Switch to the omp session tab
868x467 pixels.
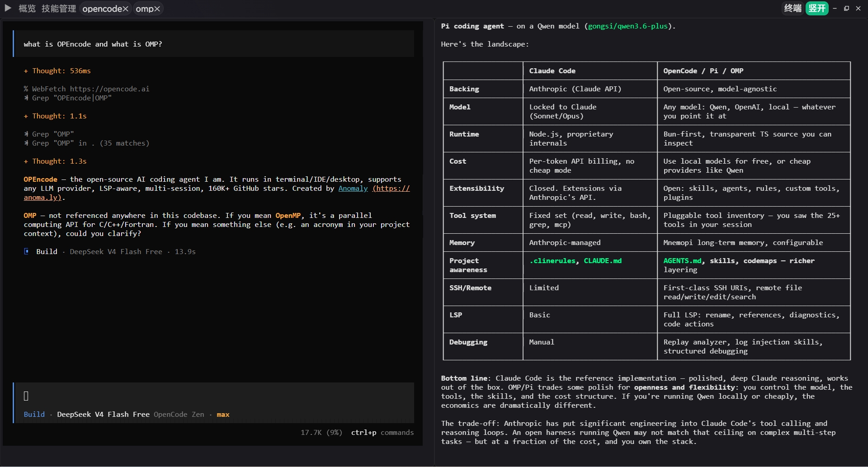click(x=144, y=9)
